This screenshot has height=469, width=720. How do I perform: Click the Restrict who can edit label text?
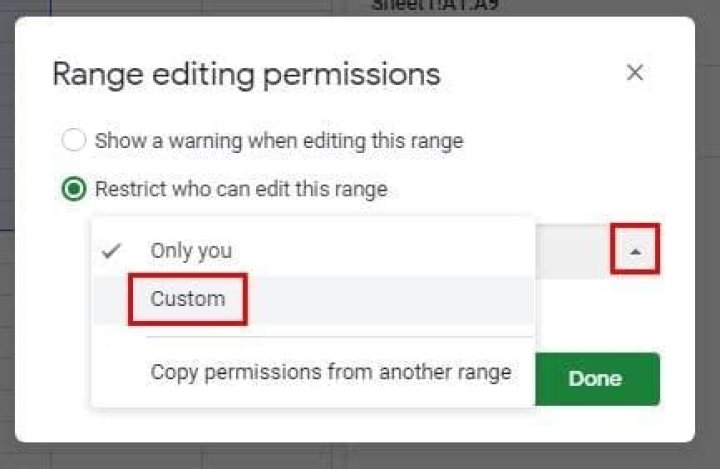pyautogui.click(x=240, y=189)
